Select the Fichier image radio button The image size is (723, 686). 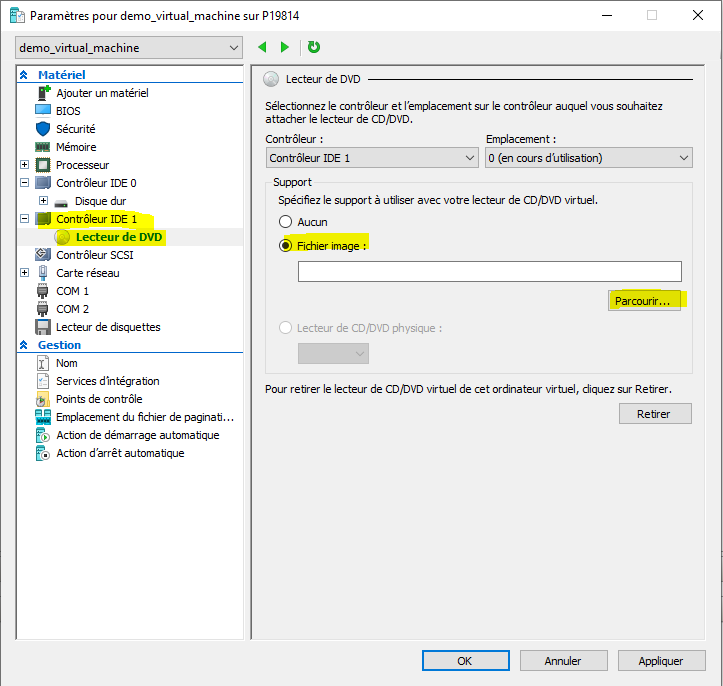pos(285,246)
